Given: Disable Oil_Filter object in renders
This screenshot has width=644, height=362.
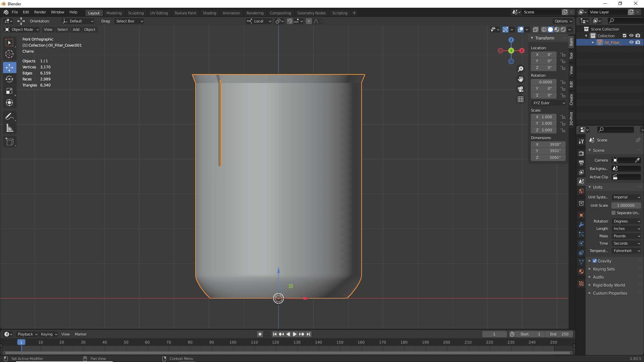Looking at the screenshot, I should coord(638,43).
